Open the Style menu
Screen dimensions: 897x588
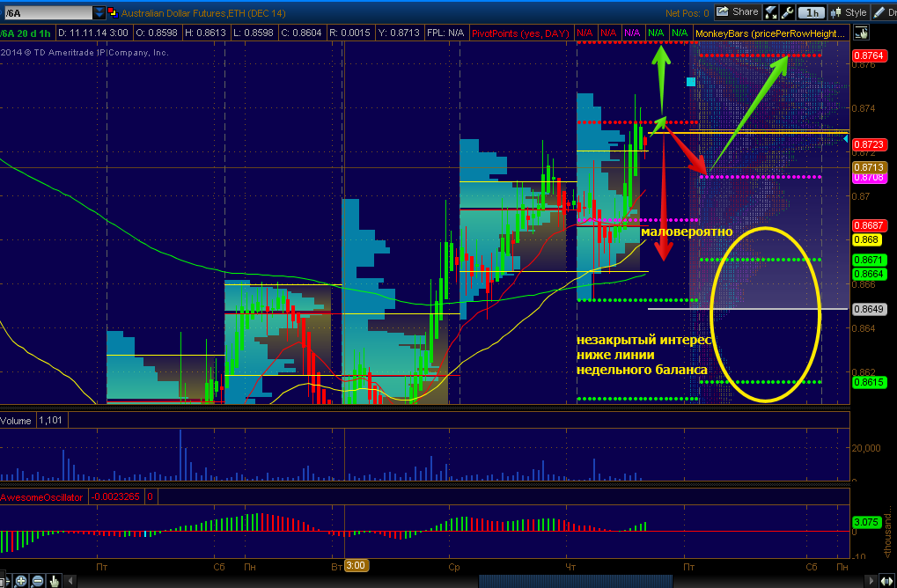coord(849,12)
